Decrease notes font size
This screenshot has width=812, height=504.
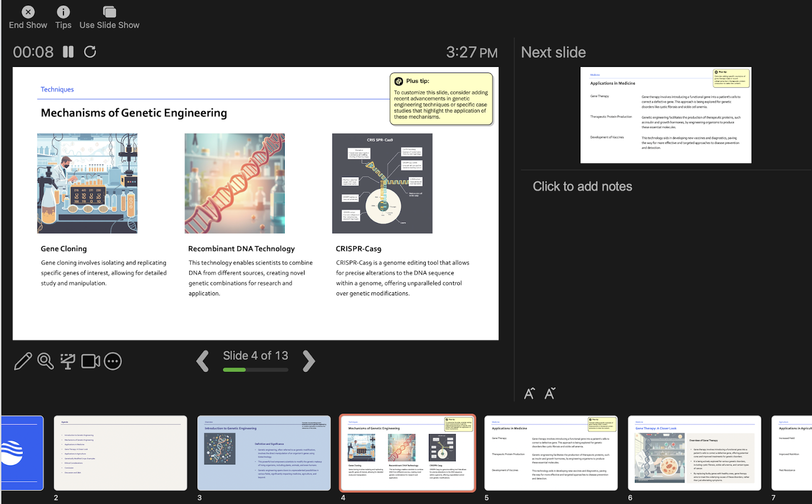pyautogui.click(x=550, y=393)
